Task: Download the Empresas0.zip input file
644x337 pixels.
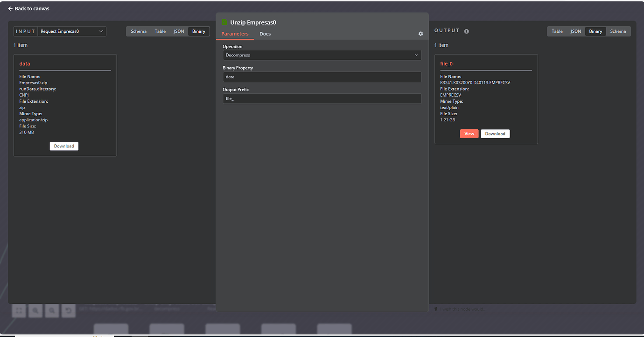Action: tap(64, 146)
